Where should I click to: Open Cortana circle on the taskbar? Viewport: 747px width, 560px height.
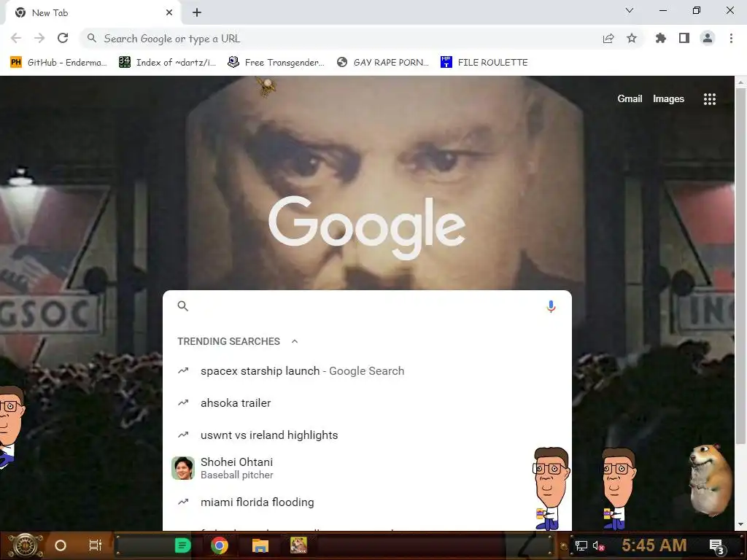pyautogui.click(x=61, y=545)
